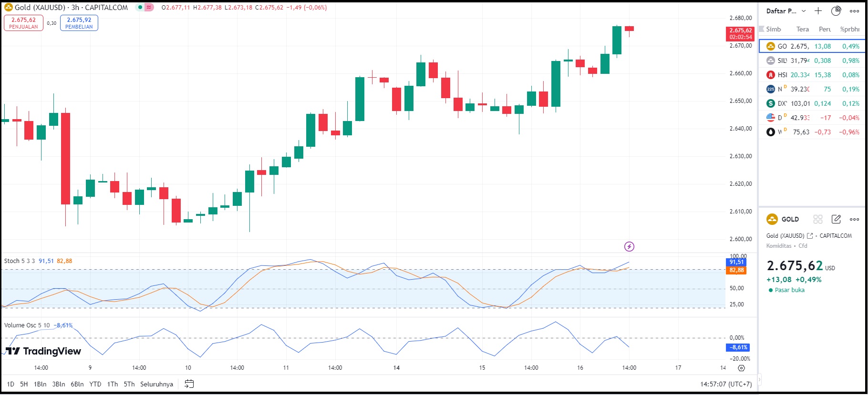The height and width of the screenshot is (395, 868).
Task: Open the watchlist three-dot options menu
Action: click(854, 11)
